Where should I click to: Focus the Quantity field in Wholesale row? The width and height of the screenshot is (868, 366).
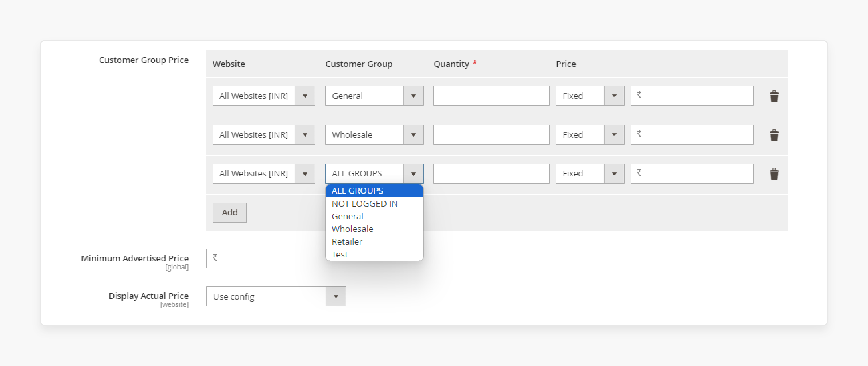491,135
